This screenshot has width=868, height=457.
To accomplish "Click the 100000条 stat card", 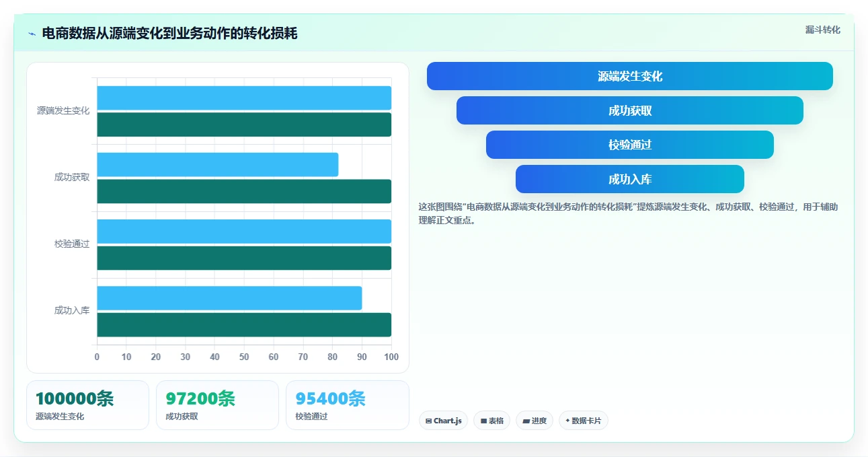I will click(87, 405).
